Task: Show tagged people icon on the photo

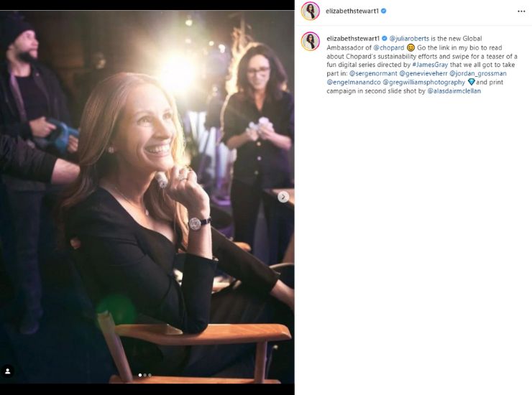Action: [x=8, y=371]
